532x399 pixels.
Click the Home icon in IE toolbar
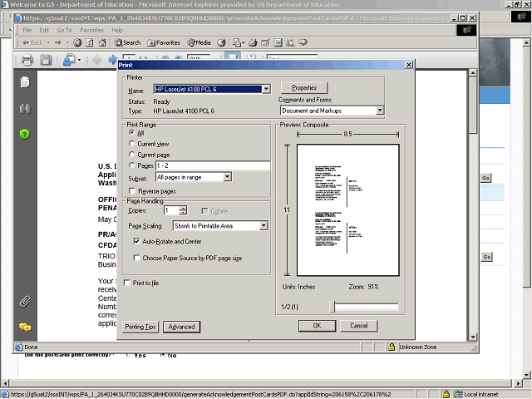(102, 42)
